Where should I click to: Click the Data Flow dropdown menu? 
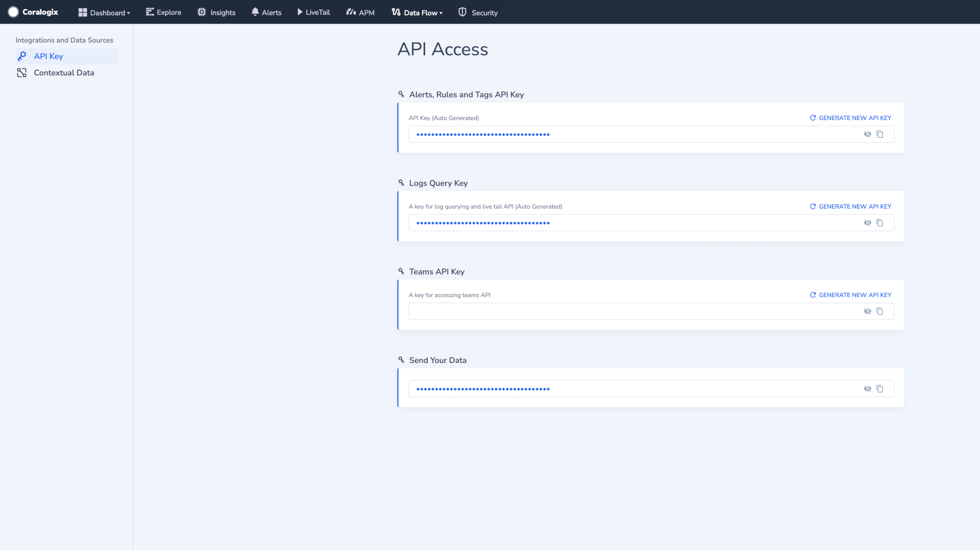point(417,12)
